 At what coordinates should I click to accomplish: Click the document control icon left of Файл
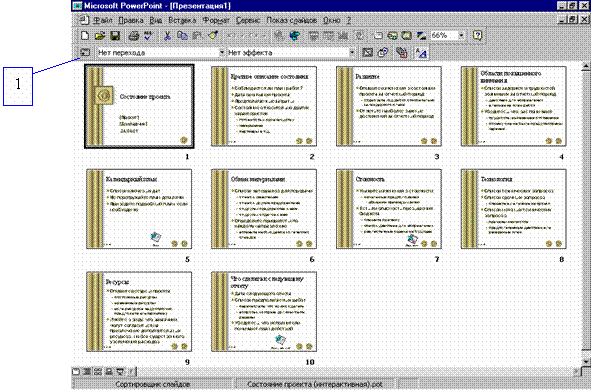click(84, 20)
